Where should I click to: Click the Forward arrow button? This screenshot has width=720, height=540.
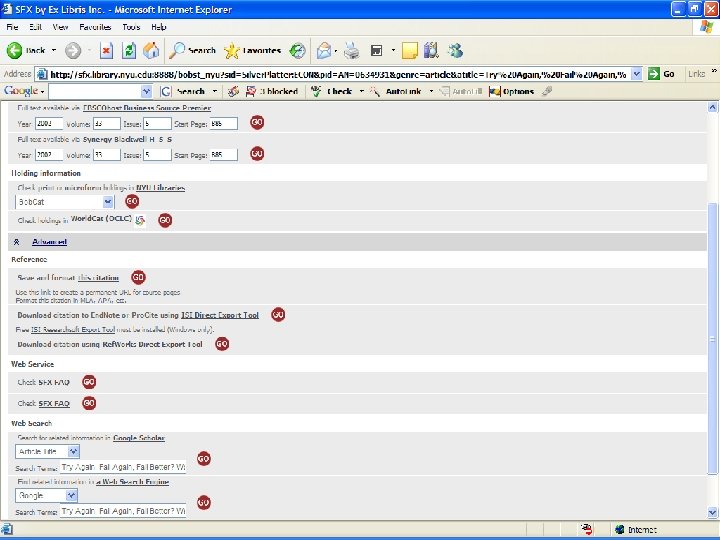pos(73,51)
